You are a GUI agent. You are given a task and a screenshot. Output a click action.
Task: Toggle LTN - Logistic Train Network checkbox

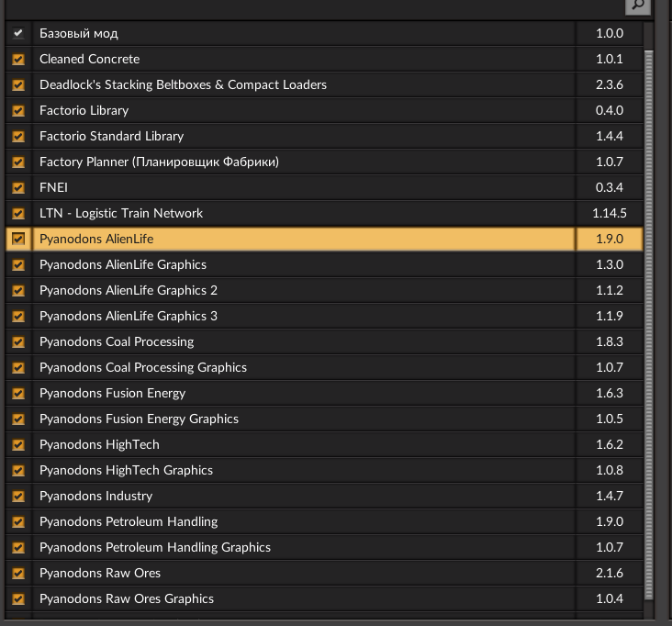tap(18, 213)
